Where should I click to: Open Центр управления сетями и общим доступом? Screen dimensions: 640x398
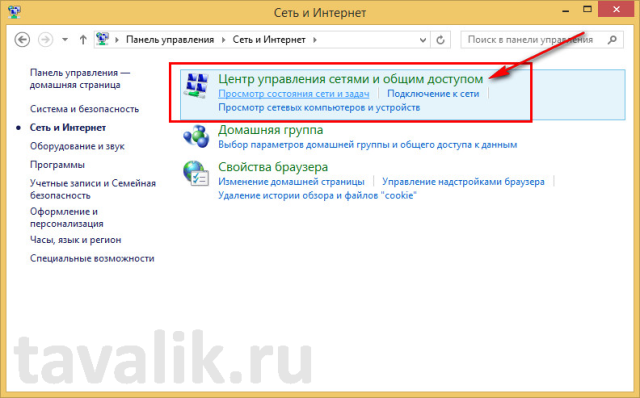[351, 79]
